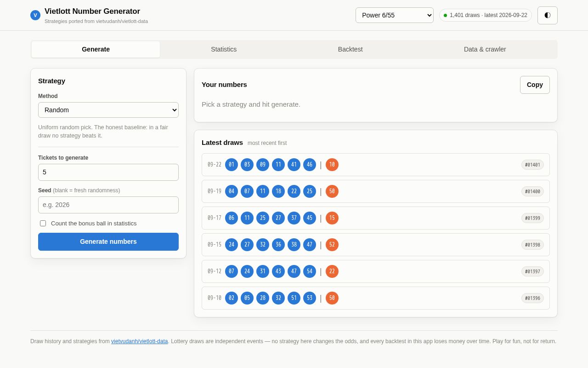This screenshot has width=588, height=368.
Task: Select draw ID badge #01398
Action: pyautogui.click(x=532, y=245)
